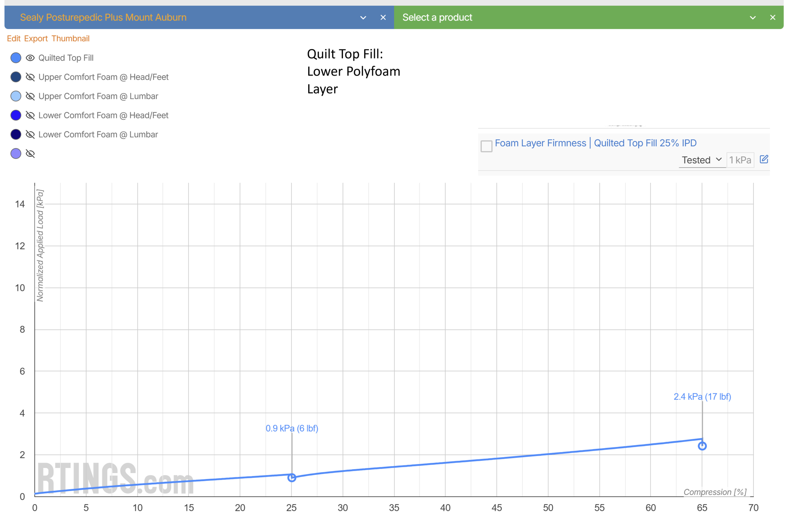The image size is (787, 532).
Task: Open the Select a product dropdown
Action: pos(752,18)
